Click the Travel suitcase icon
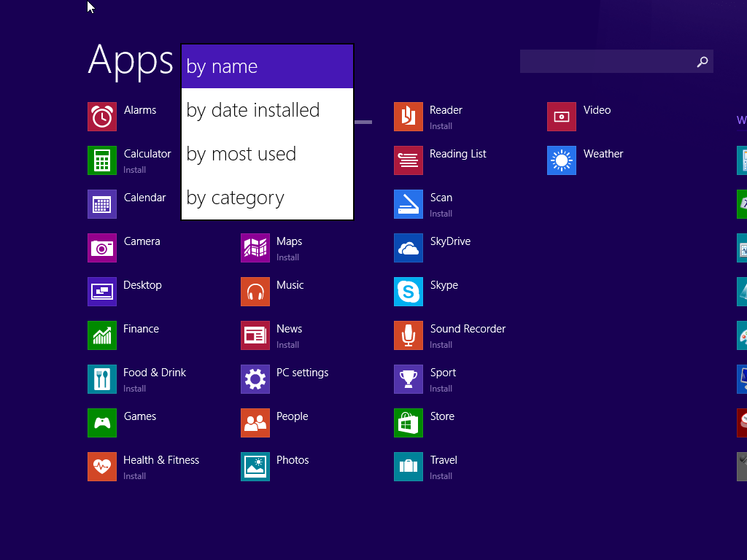 pyautogui.click(x=409, y=467)
